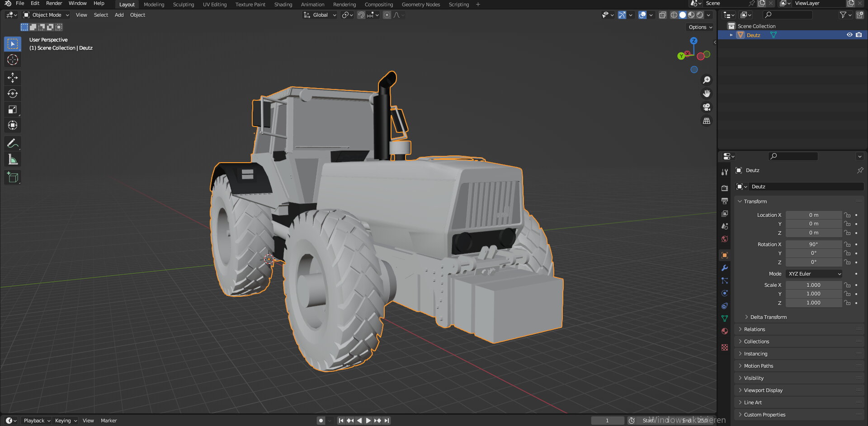Choose the Measure tool
868x426 pixels.
[13, 159]
